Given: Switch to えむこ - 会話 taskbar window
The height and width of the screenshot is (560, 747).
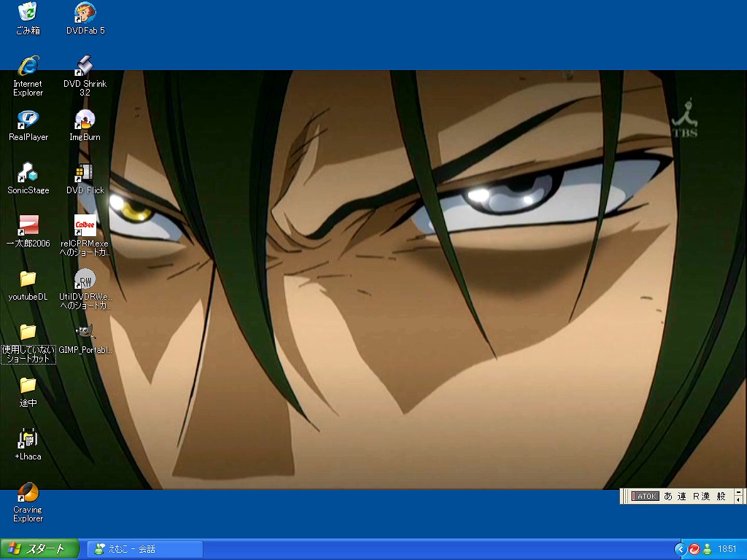Looking at the screenshot, I should click(145, 549).
